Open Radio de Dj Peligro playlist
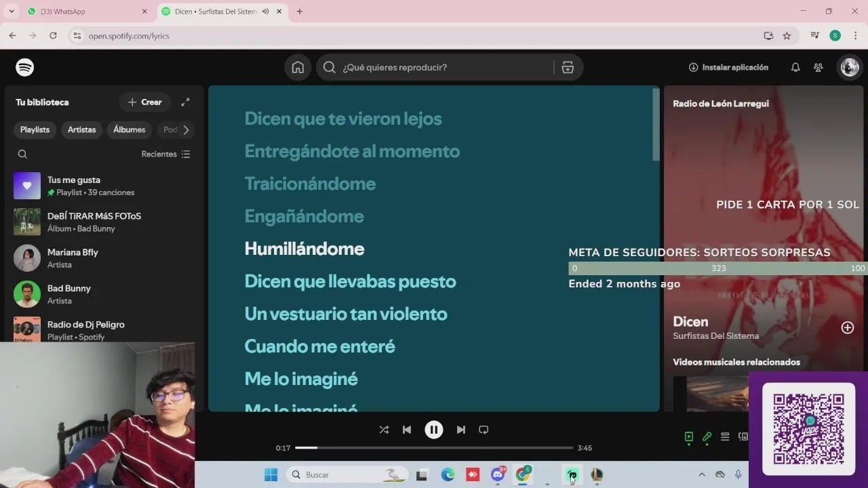This screenshot has width=868, height=488. [x=103, y=329]
